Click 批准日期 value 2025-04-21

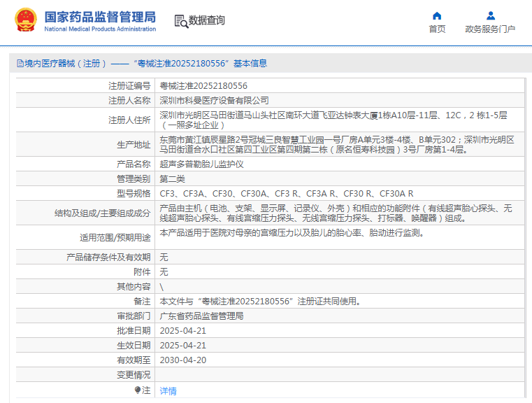(183, 331)
